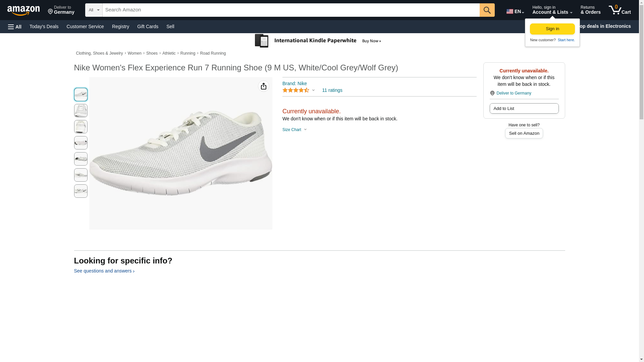Image resolution: width=644 pixels, height=362 pixels.
Task: Click the Add to List button
Action: click(524, 109)
